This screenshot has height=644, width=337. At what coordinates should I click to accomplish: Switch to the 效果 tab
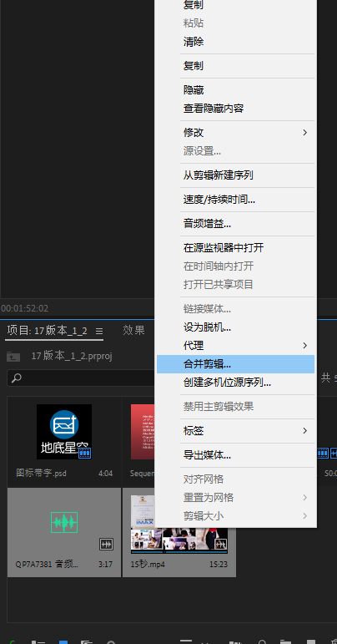tap(133, 330)
